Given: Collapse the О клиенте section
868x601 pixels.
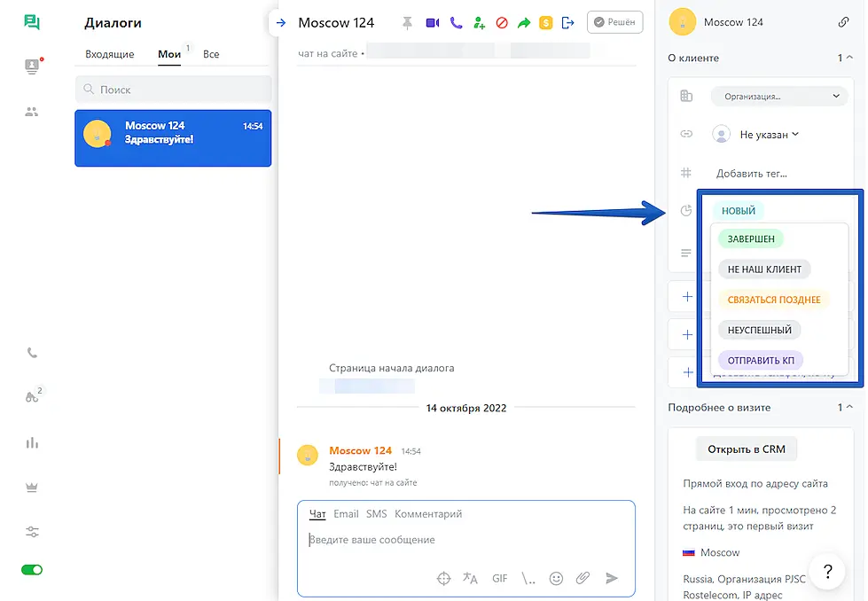Looking at the screenshot, I should coord(850,58).
